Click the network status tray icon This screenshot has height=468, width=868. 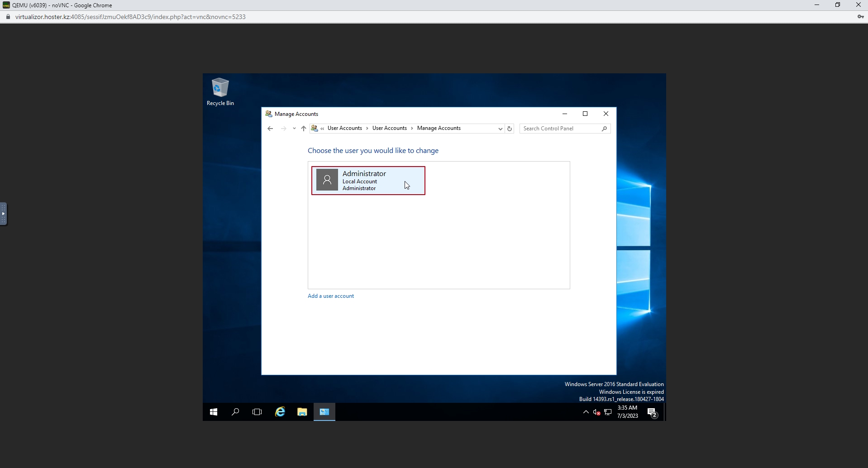pyautogui.click(x=608, y=412)
